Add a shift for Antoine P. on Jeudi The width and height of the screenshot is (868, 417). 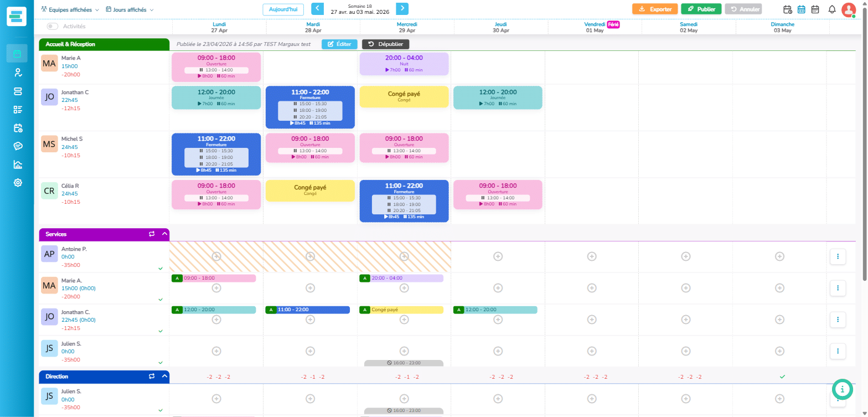498,256
